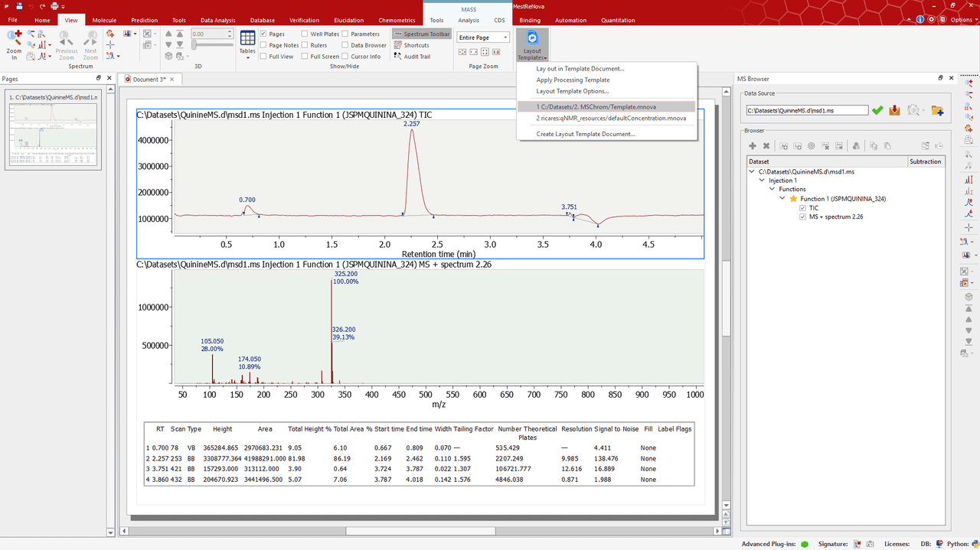Open the Tables ribbon button
Image resolution: width=980 pixels, height=550 pixels.
click(248, 44)
